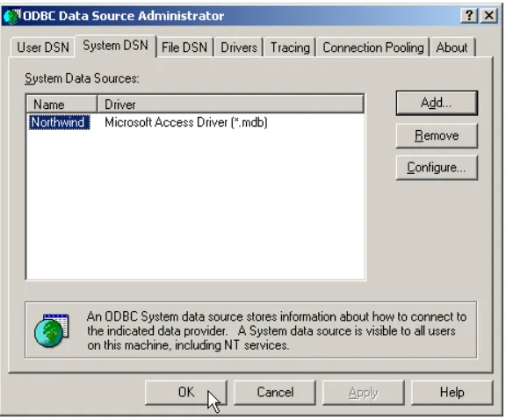Click Microsoft Access Driver (*.mdb) entry
Image resolution: width=506 pixels, height=420 pixels.
tap(186, 122)
